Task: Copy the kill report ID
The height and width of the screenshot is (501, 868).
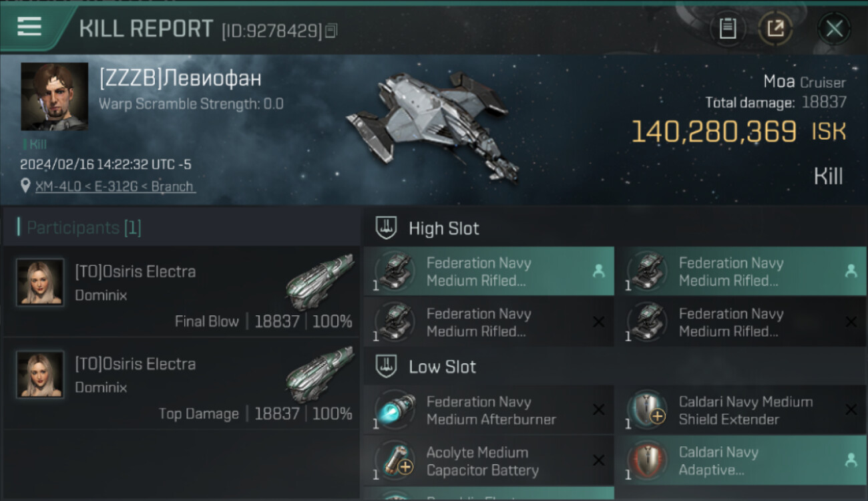Action: 331,31
